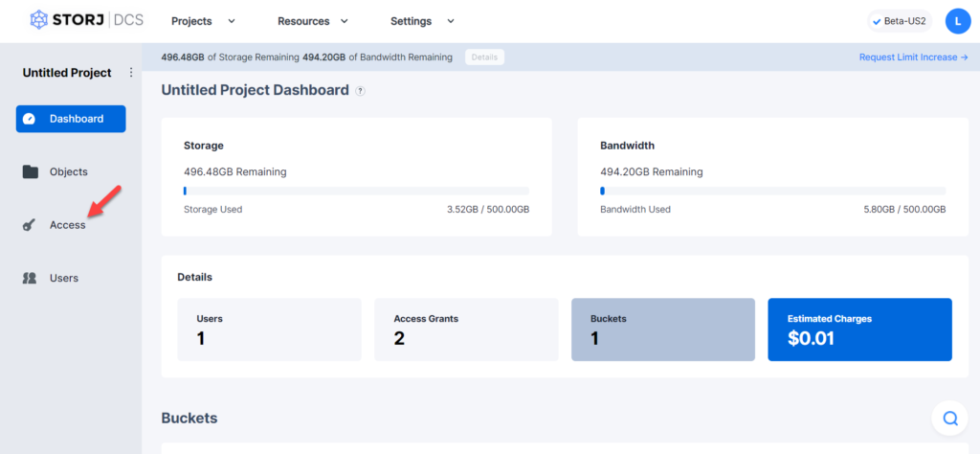This screenshot has width=980, height=454.
Task: Open the Users count card
Action: click(x=269, y=329)
